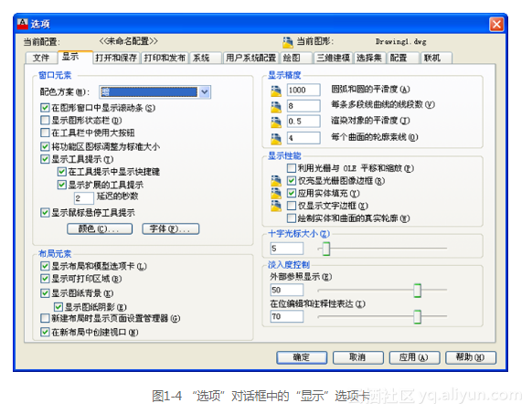Image resolution: width=532 pixels, height=414 pixels.
Task: Toggle 在图形窗口中显示滚动条 checkbox
Action: click(45, 108)
